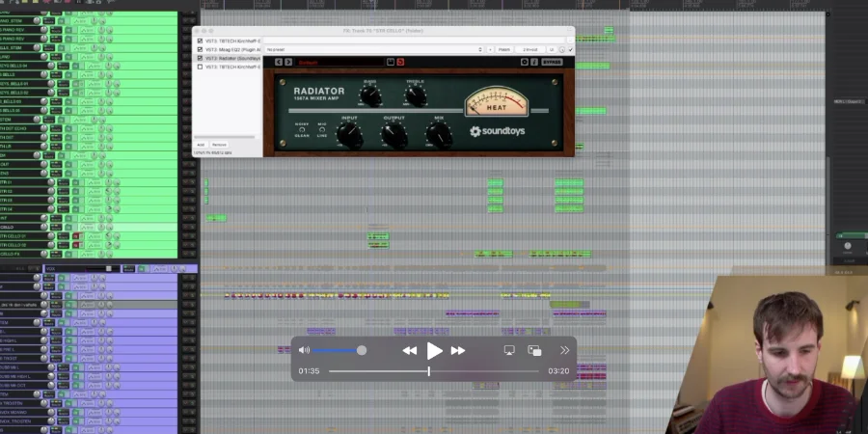Screen dimensions: 868x434
Task: Select Radiator in FX chain list
Action: (x=232, y=58)
